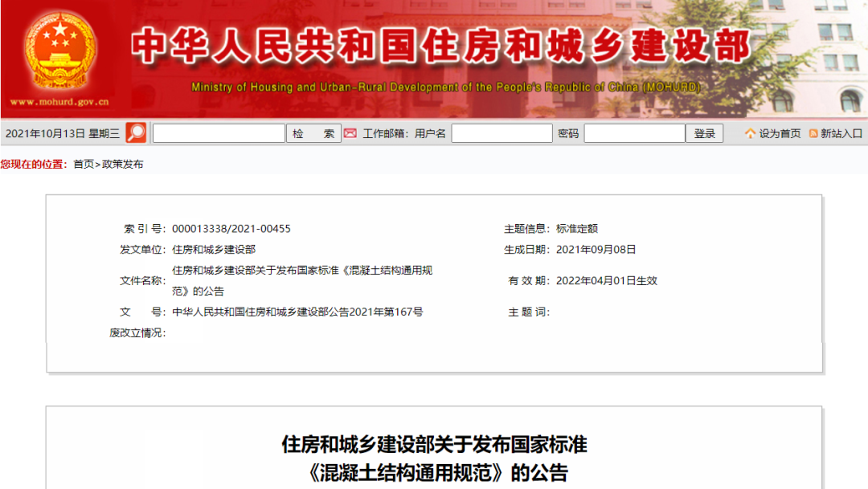Image resolution: width=868 pixels, height=489 pixels.
Task: Click the national emblem logo
Action: click(x=59, y=51)
